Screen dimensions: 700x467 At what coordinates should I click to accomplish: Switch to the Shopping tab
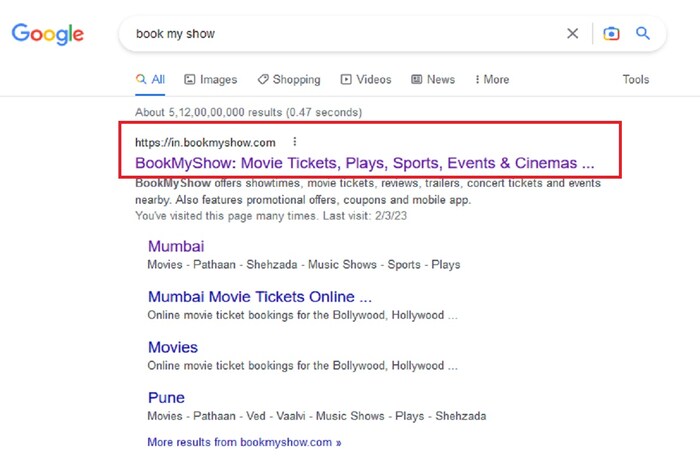coord(289,79)
